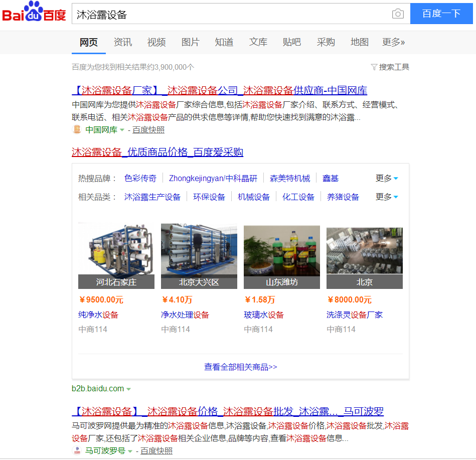The height and width of the screenshot is (460, 476).
Task: Expand 更多 in the 热搜品牌 row
Action: 387,178
